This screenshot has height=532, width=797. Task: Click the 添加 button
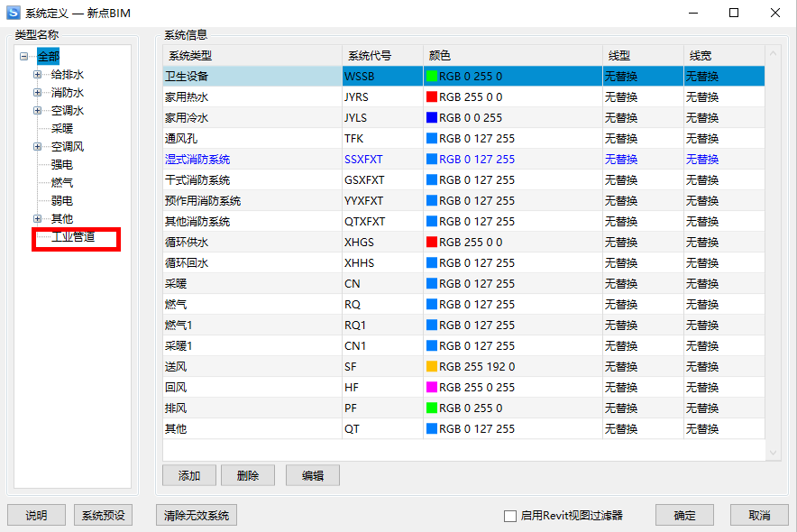click(189, 475)
